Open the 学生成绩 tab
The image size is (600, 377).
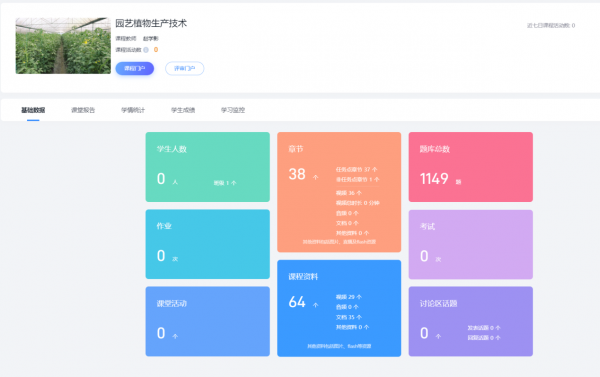coord(183,110)
